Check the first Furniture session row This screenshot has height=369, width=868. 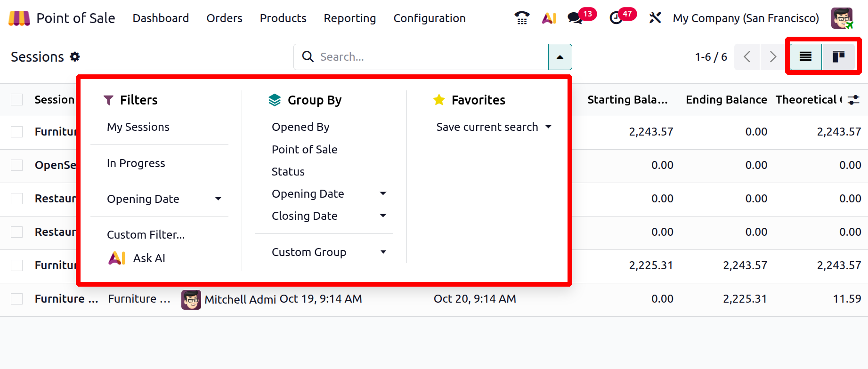pos(17,132)
